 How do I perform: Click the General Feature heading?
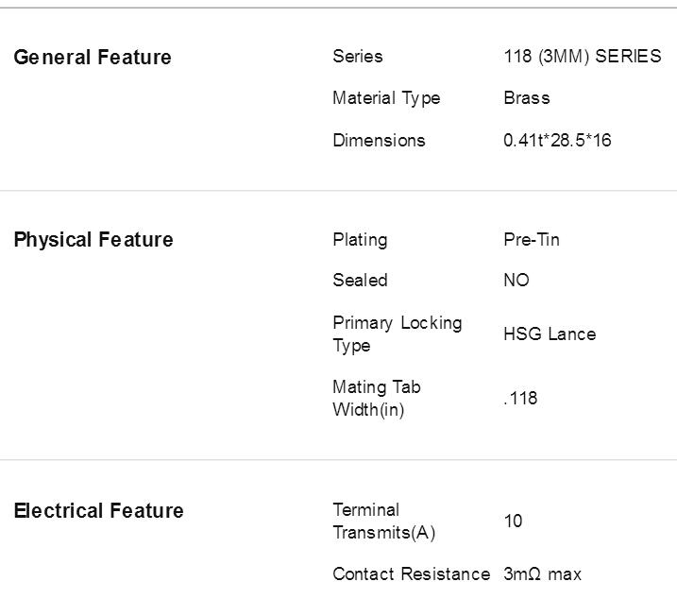(93, 58)
